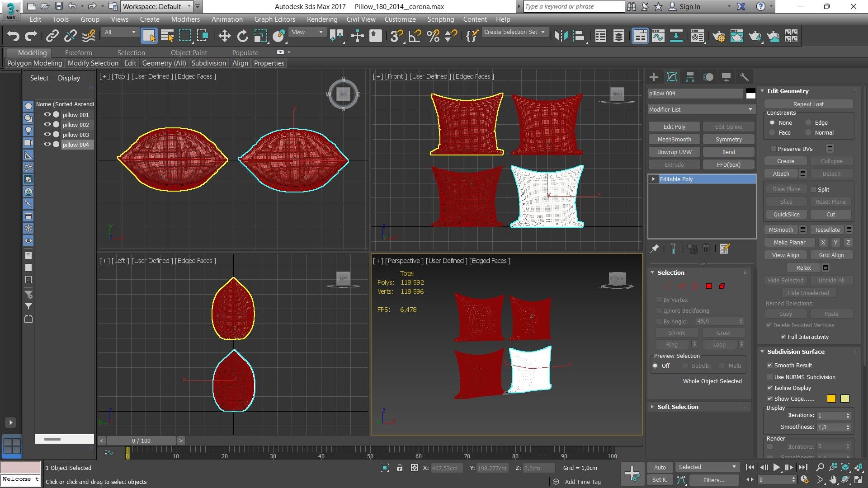Expand the Soft Selection rollout

(678, 407)
